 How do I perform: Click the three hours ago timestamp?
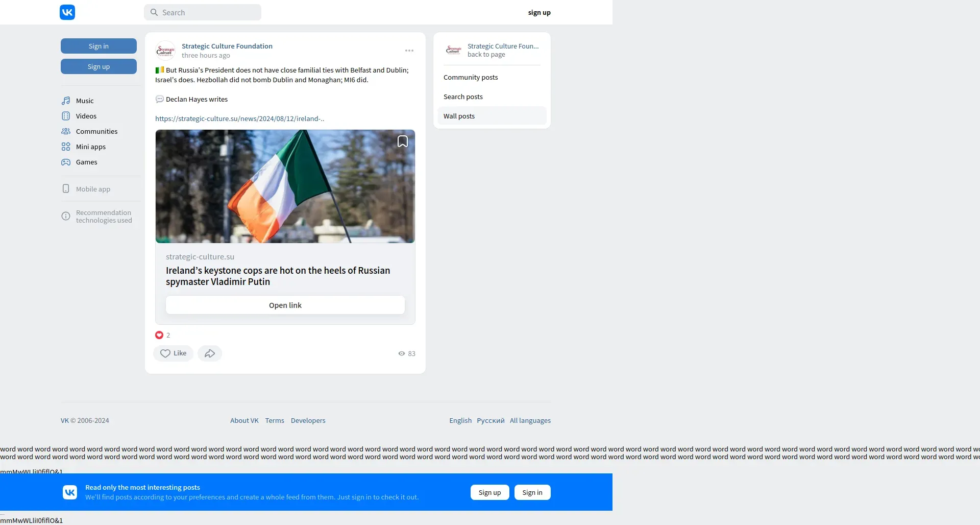point(206,55)
